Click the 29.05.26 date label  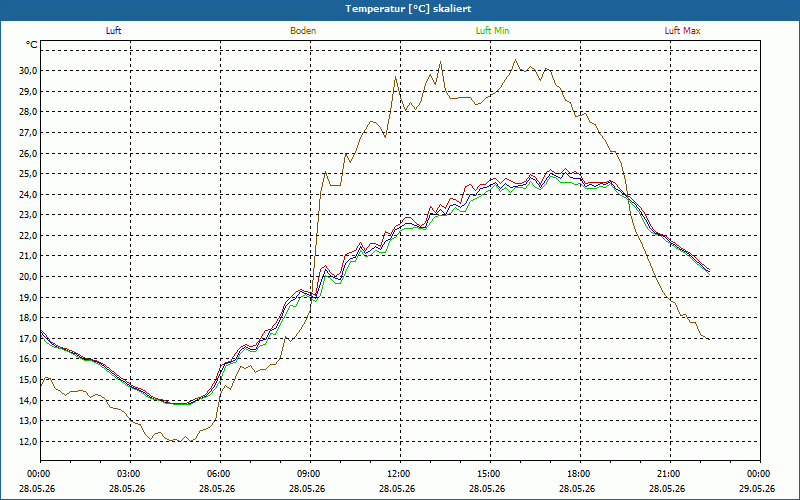(757, 488)
